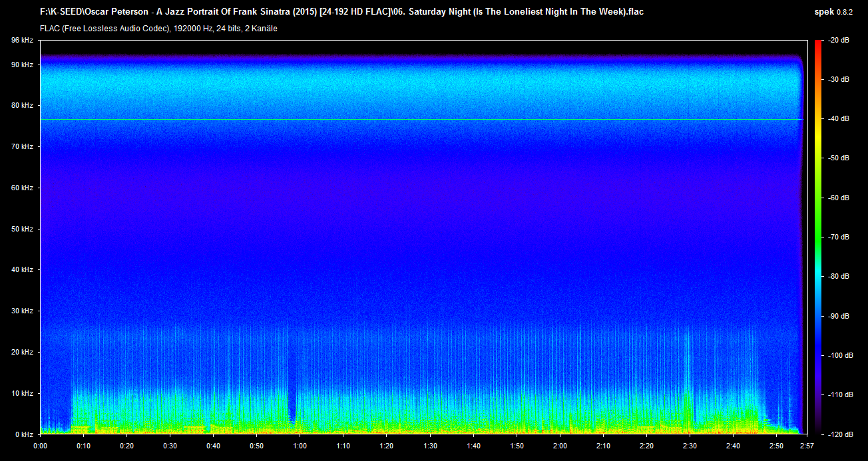Click the 0:00 start time label
Viewport: 868px width, 461px height.
point(40,446)
